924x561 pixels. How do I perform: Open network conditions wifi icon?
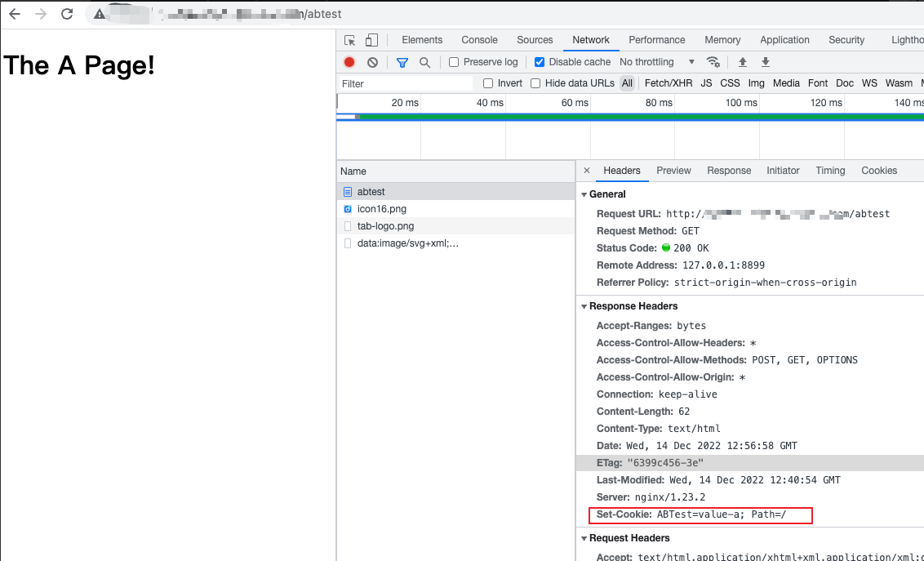pyautogui.click(x=713, y=62)
